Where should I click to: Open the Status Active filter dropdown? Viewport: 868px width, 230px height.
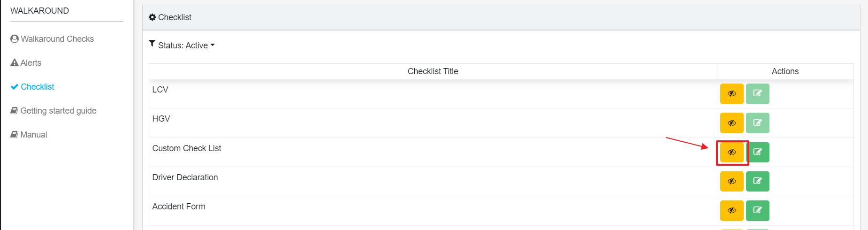pyautogui.click(x=200, y=46)
